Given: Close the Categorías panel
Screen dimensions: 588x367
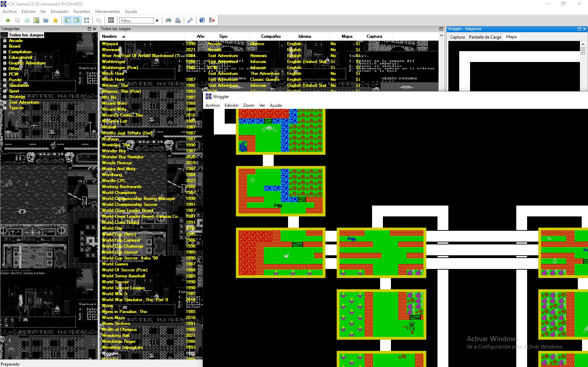Looking at the screenshot, I should coord(94,29).
